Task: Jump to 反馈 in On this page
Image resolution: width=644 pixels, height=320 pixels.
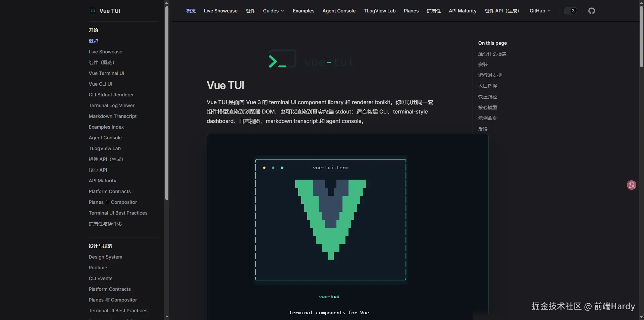Action: point(483,129)
